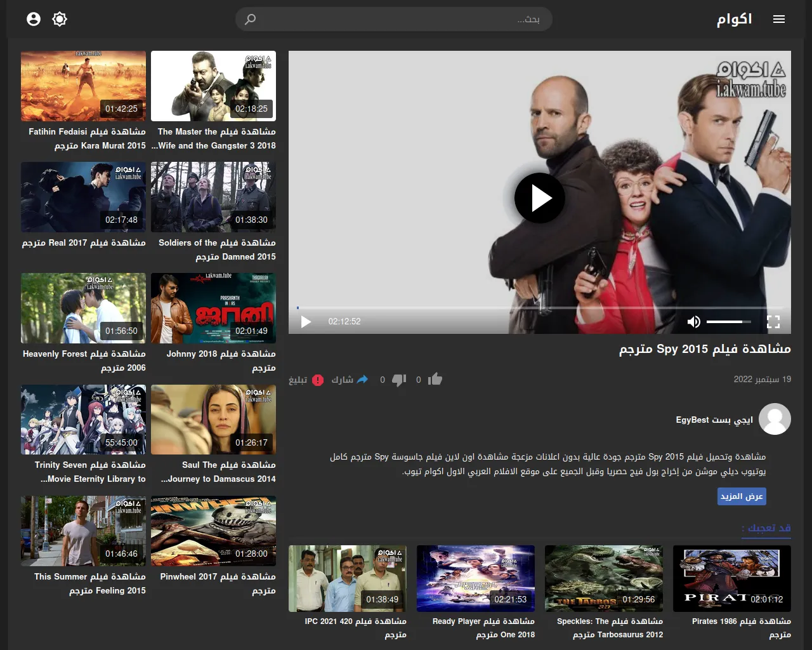Mute the video with the speaker icon
Screen dimensions: 812x650
point(694,322)
